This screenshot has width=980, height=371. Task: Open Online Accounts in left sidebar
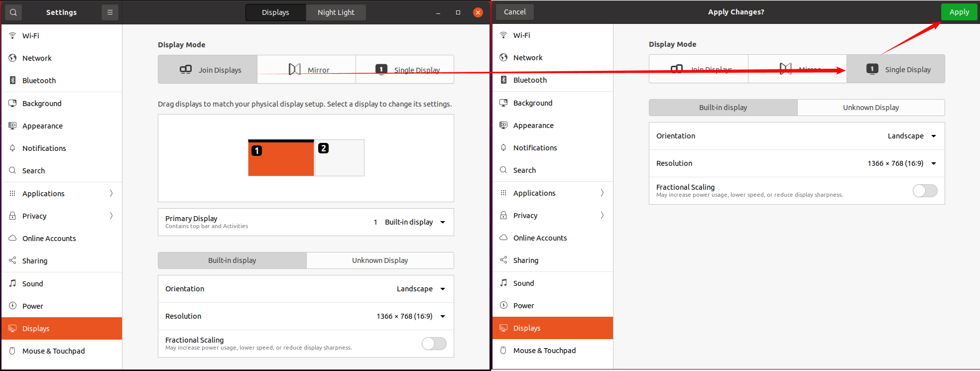pos(62,239)
